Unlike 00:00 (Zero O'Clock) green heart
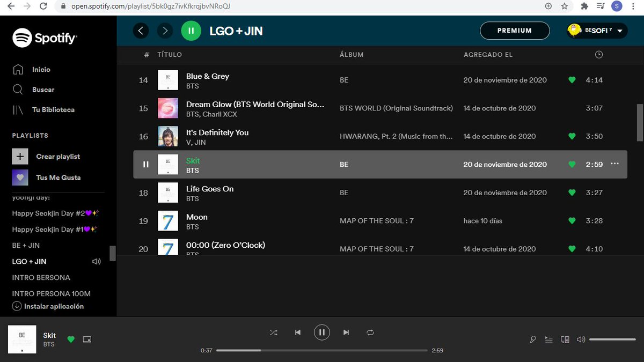Screen dimensions: 644x362 click(572, 249)
